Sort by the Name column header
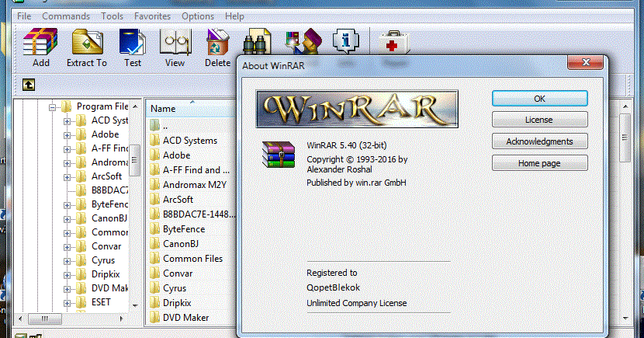 click(192, 109)
